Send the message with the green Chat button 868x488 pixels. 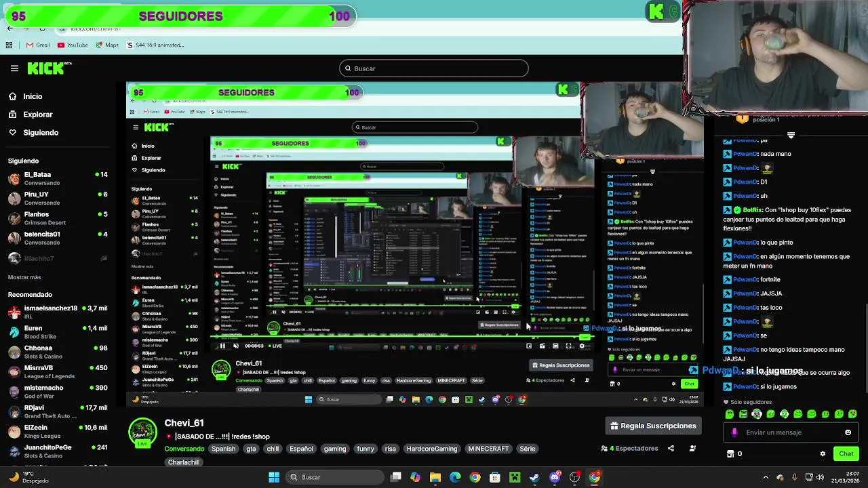[846, 453]
